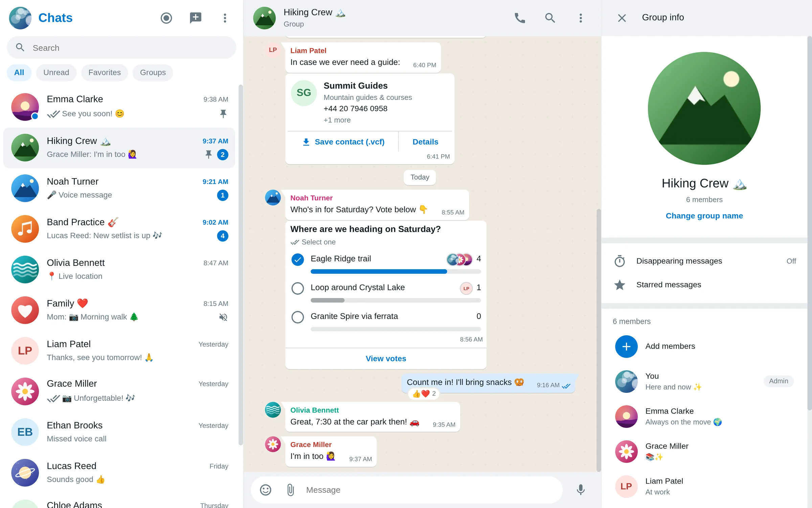Vote for Granite Spire via ferrata

coord(298,317)
